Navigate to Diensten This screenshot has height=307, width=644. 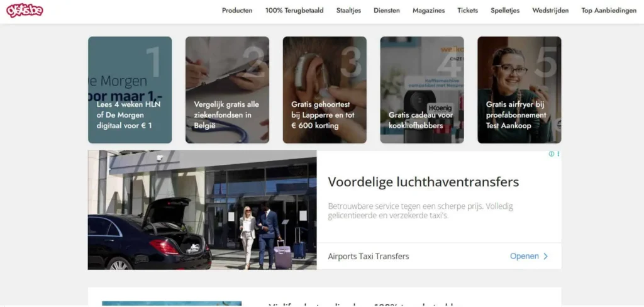pos(387,11)
